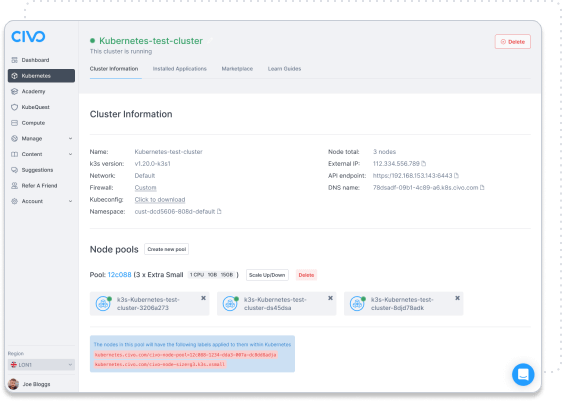Select Kubernetes in the sidebar

coord(41,76)
